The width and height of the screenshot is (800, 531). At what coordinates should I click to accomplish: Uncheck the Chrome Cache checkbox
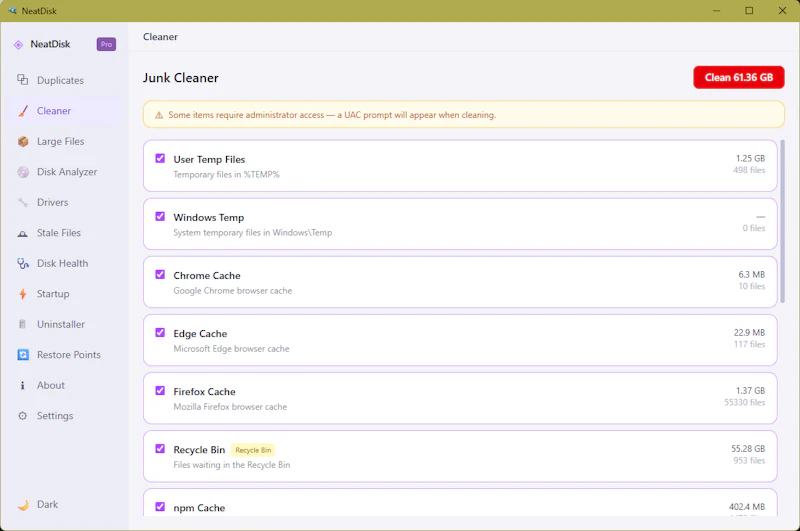click(160, 274)
